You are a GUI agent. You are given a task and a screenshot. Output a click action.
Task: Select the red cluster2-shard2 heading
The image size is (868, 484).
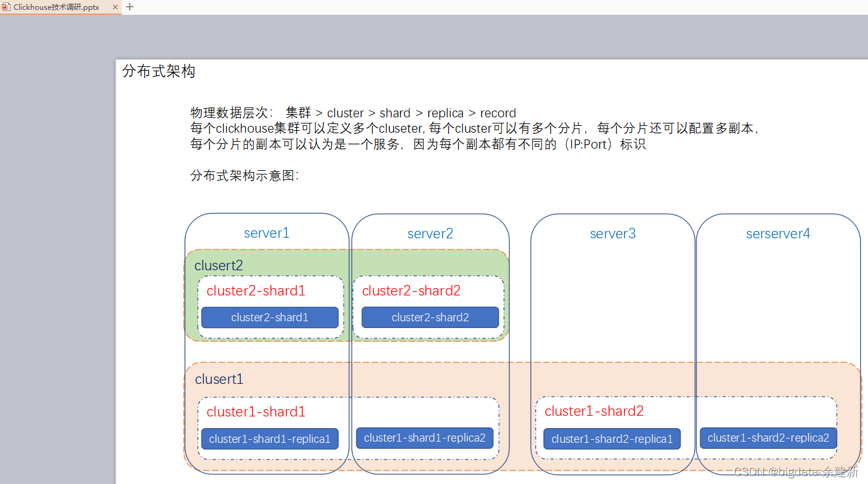(x=411, y=291)
